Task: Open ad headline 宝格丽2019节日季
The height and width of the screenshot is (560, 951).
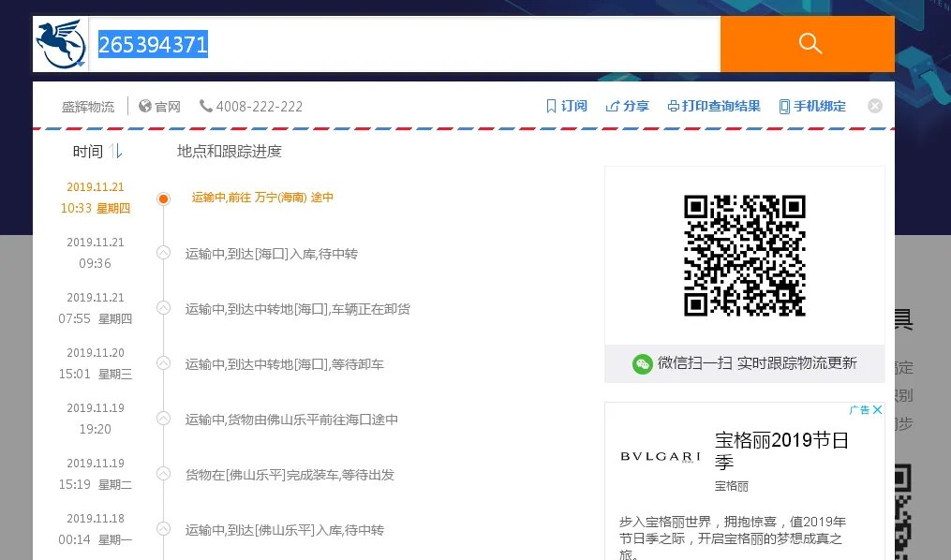Action: [x=781, y=450]
